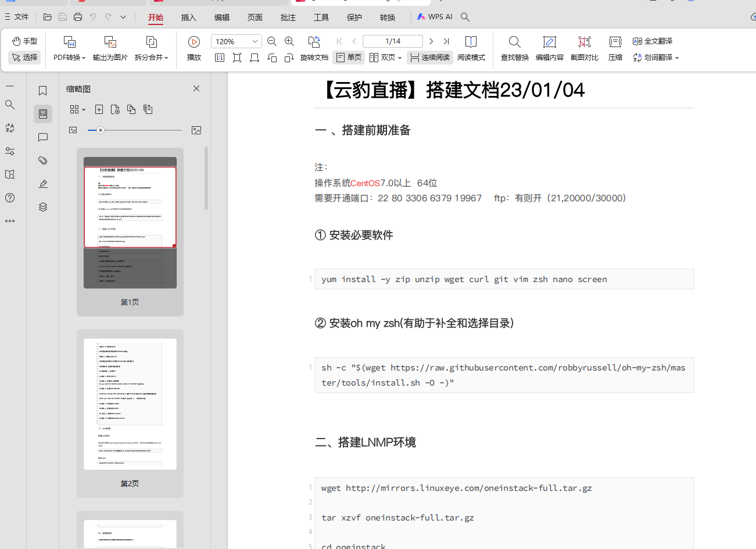Switch to the 转换 tab
Image resolution: width=756 pixels, height=549 pixels.
click(388, 17)
